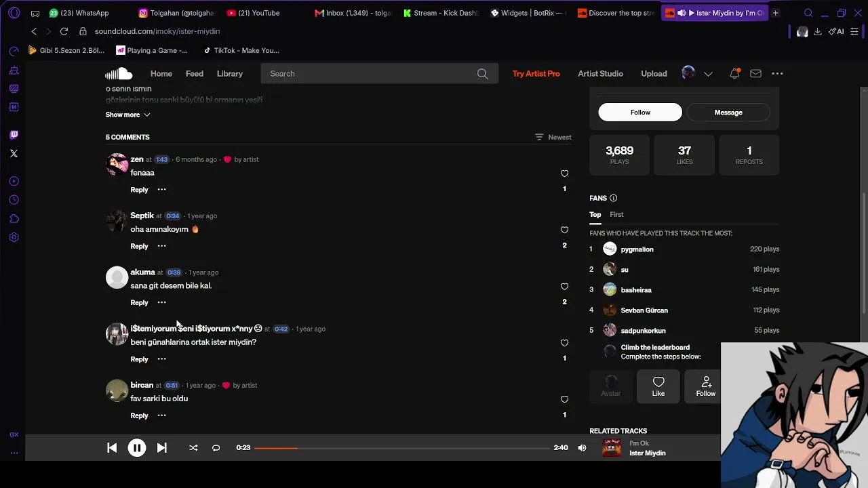Jump to 1:43 timestamp in zen's comment

pyautogui.click(x=161, y=159)
